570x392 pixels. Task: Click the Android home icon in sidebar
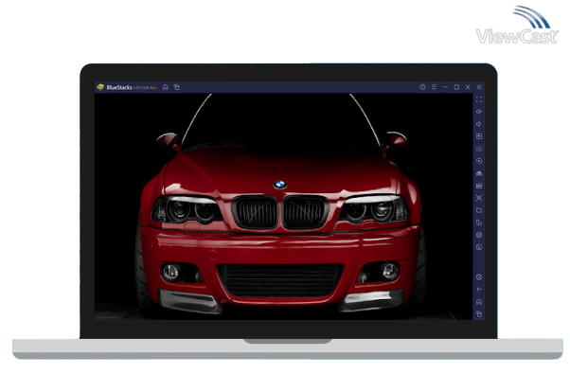[x=479, y=302]
